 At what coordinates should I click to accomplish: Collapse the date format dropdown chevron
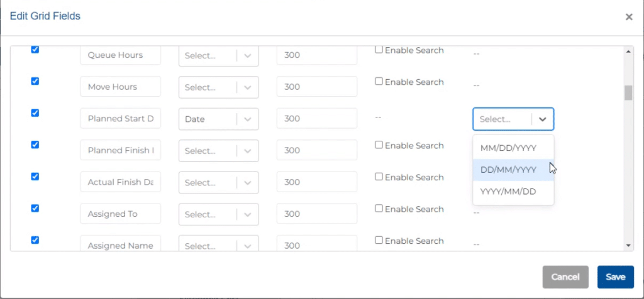(x=543, y=119)
